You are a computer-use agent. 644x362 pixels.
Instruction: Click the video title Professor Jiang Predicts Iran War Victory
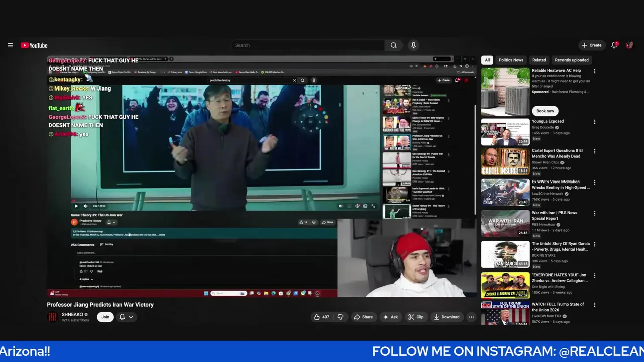(x=100, y=305)
